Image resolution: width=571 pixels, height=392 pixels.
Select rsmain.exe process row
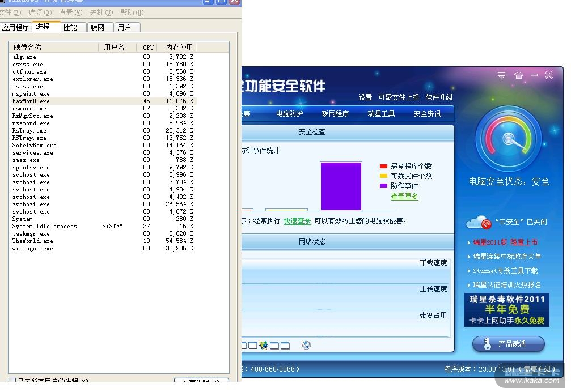click(103, 108)
